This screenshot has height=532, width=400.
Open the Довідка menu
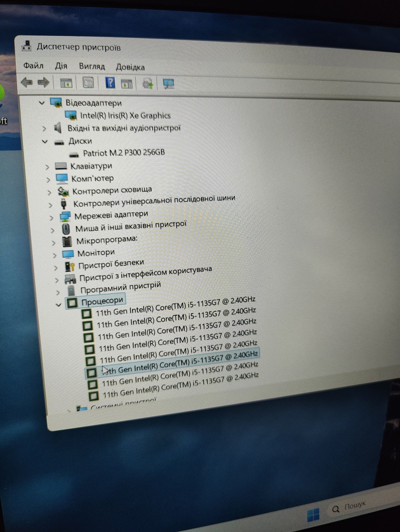[130, 67]
